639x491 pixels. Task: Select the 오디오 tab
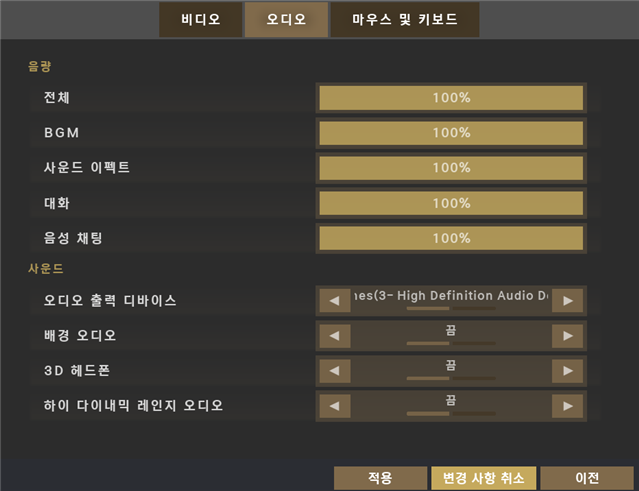tap(285, 19)
